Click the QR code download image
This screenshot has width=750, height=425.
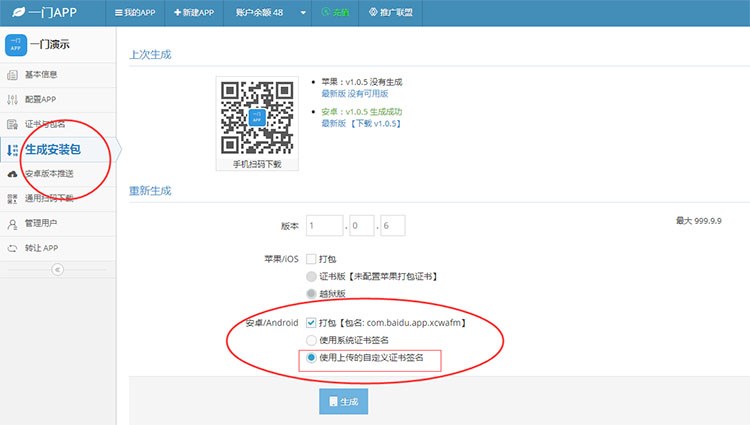257,118
